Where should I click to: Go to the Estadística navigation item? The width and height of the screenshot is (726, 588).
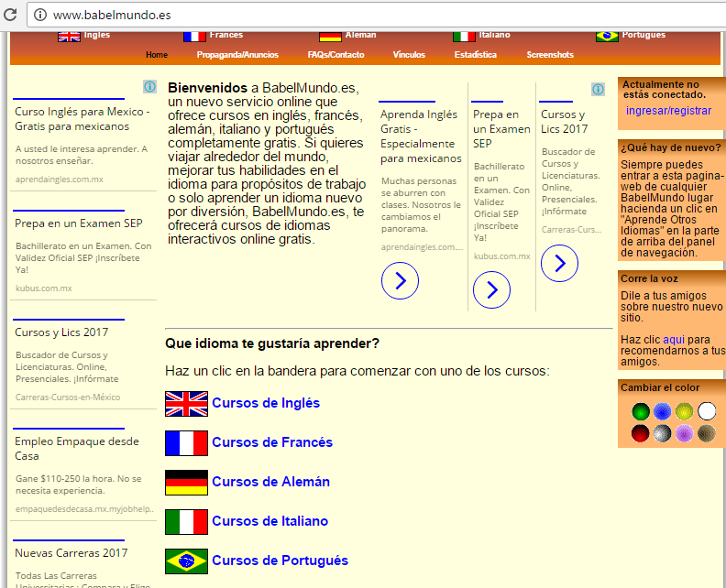(475, 55)
